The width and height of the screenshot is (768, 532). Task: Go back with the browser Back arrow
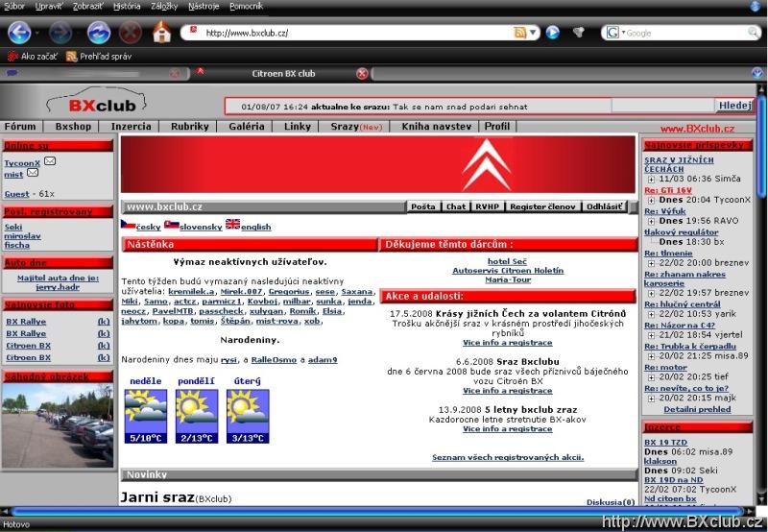click(19, 33)
